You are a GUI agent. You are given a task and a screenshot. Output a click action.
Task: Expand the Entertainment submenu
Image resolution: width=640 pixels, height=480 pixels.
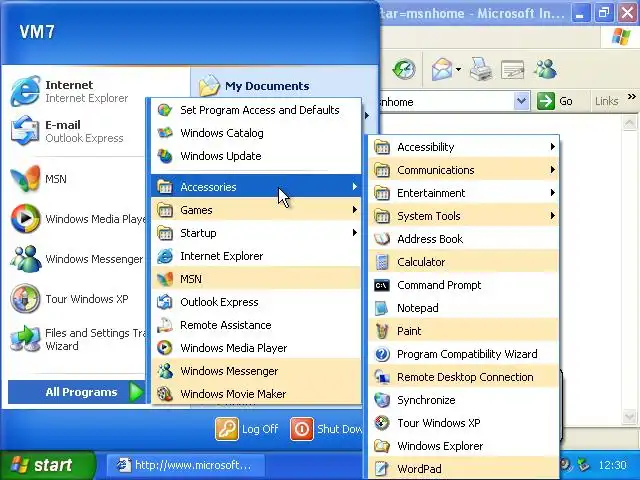463,193
